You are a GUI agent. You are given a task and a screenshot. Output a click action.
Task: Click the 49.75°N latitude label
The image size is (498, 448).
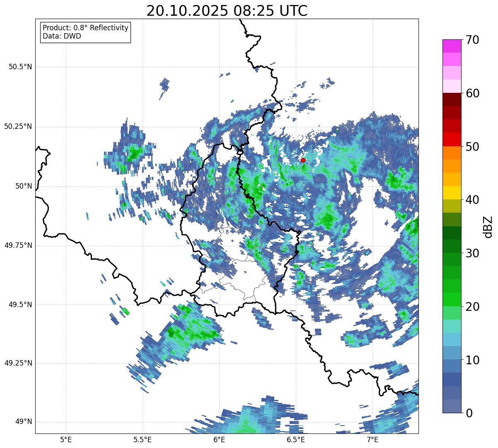18,245
